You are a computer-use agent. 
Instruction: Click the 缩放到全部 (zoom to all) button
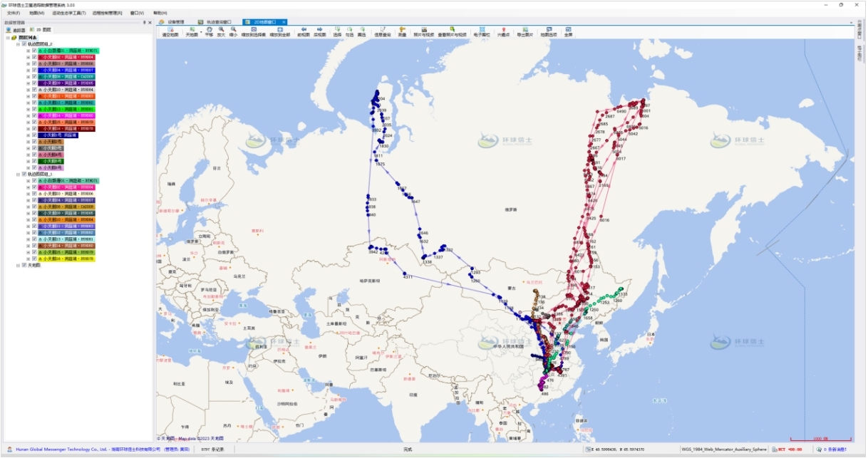click(280, 31)
